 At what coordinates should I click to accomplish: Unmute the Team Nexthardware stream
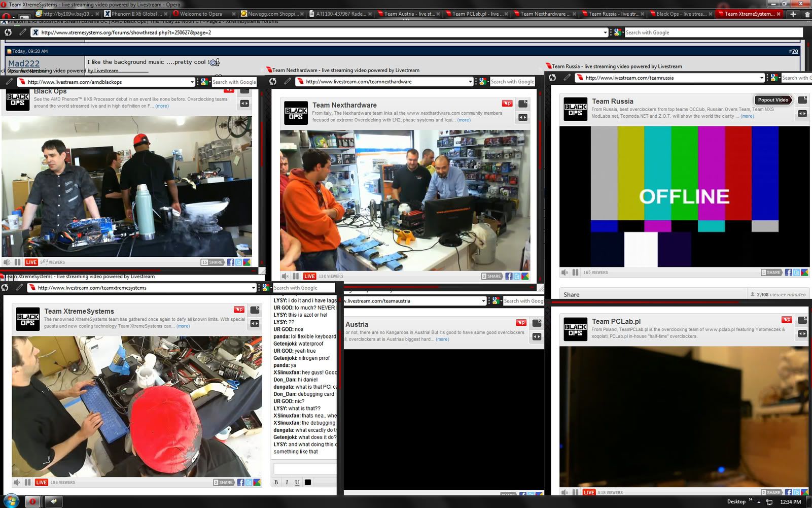pos(285,276)
